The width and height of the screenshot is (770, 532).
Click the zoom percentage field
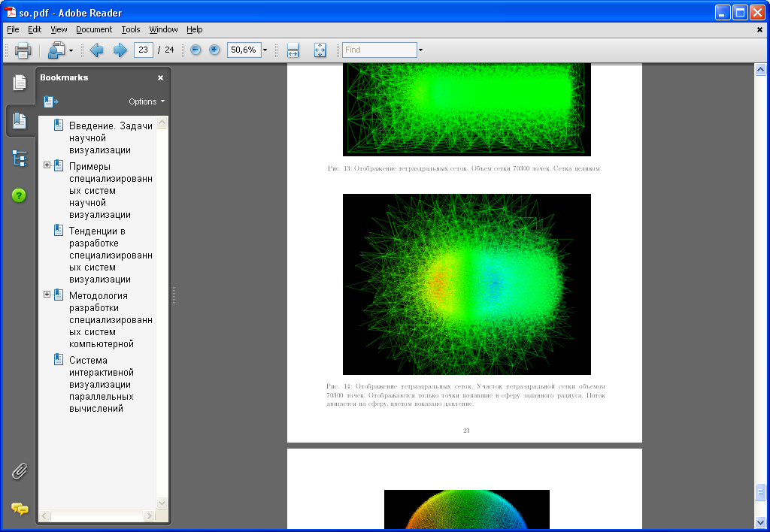(244, 50)
